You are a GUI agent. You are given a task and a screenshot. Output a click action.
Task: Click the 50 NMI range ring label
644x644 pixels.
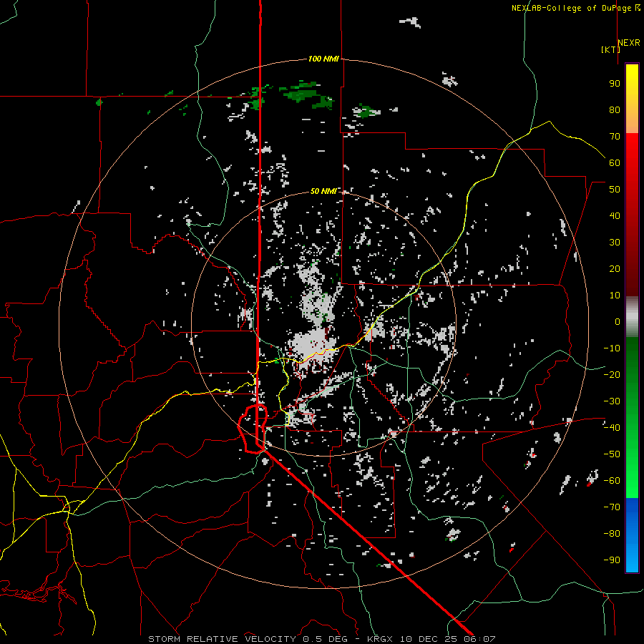[x=323, y=191]
